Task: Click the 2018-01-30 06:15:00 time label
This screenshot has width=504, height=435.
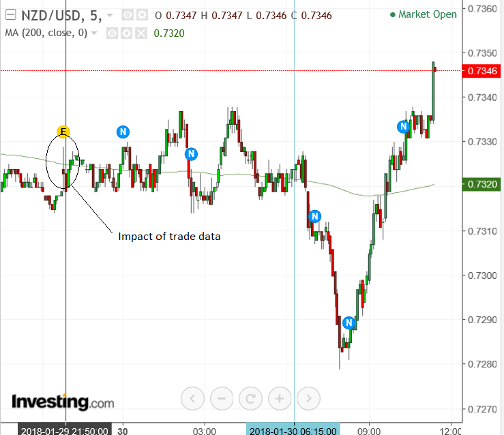Action: click(x=293, y=430)
